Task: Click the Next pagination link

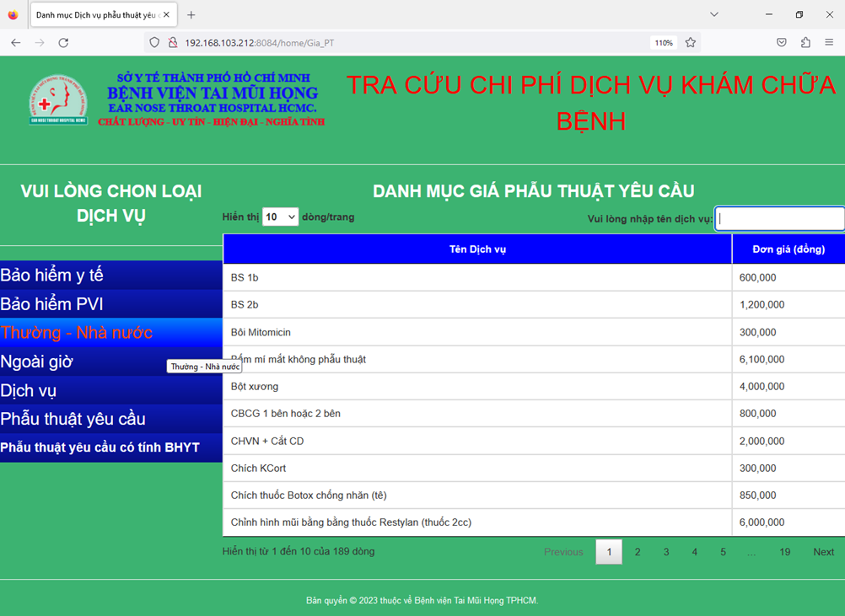Action: pos(823,552)
